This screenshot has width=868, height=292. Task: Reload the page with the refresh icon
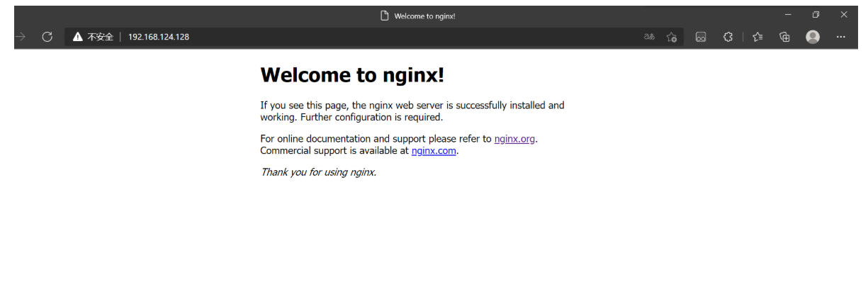(47, 37)
